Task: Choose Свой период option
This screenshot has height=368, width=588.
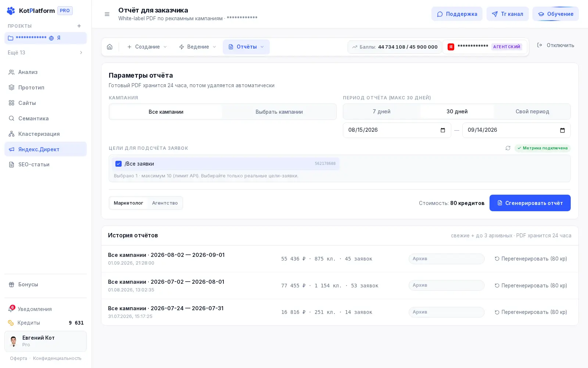Action: tap(532, 112)
